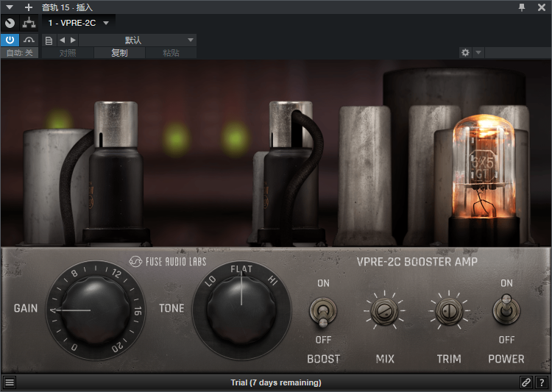Click the GAIN knob
552x392 pixels.
[94, 310]
